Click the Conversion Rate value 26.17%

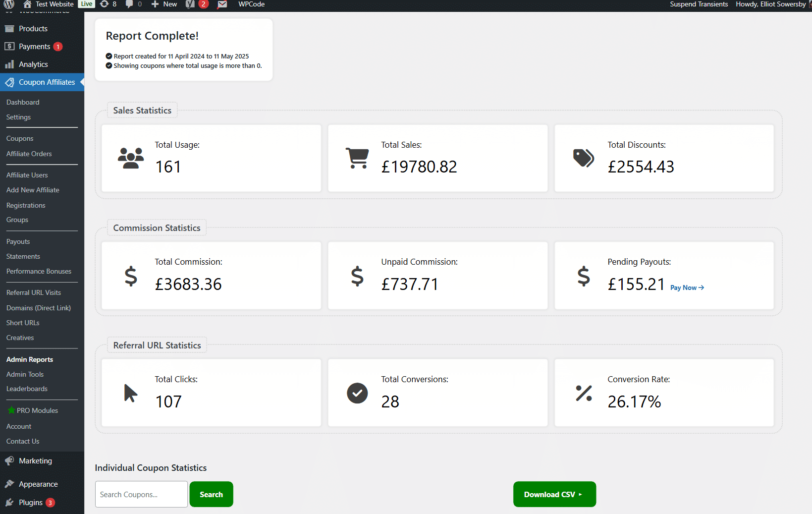click(x=634, y=401)
